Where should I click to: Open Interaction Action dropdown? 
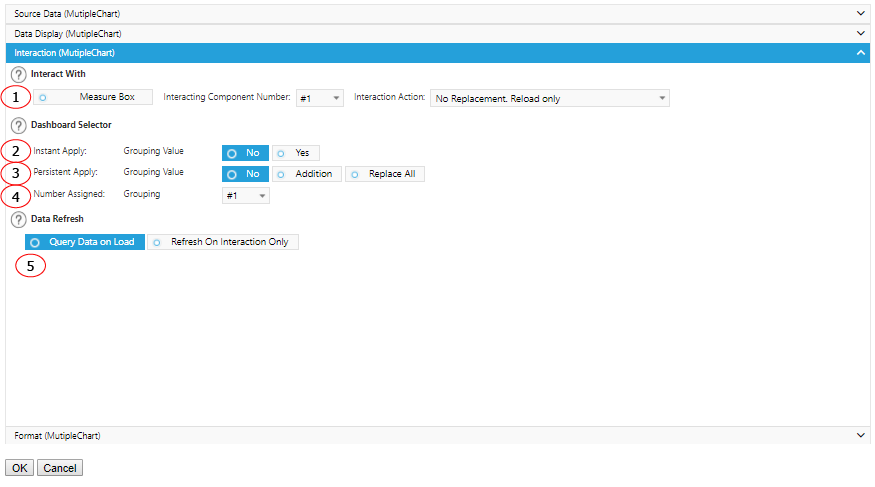pos(549,98)
